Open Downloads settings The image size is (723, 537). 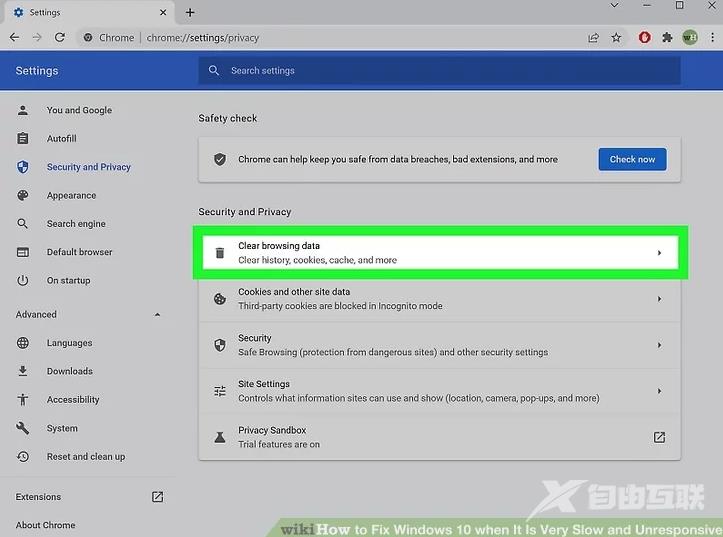coord(69,371)
